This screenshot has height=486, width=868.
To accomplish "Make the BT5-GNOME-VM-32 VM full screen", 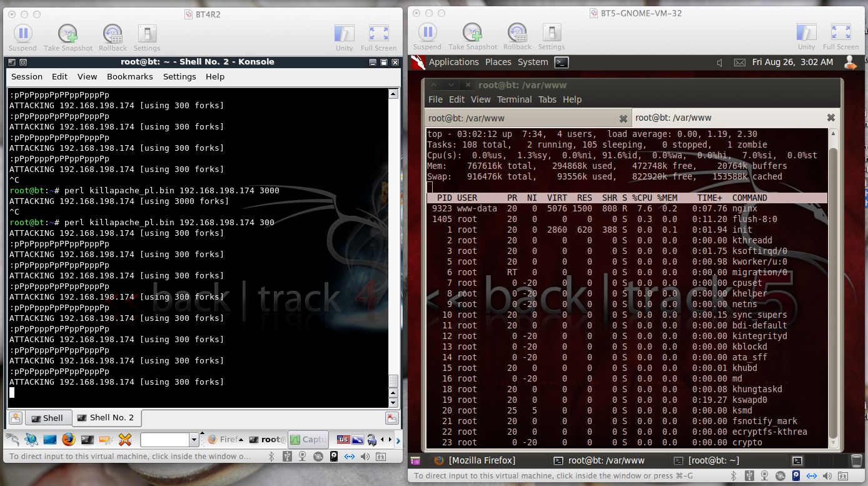I will coord(841,36).
